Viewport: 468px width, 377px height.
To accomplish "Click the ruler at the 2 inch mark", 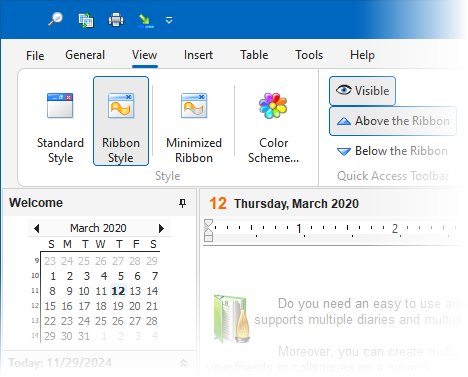I will tap(395, 228).
